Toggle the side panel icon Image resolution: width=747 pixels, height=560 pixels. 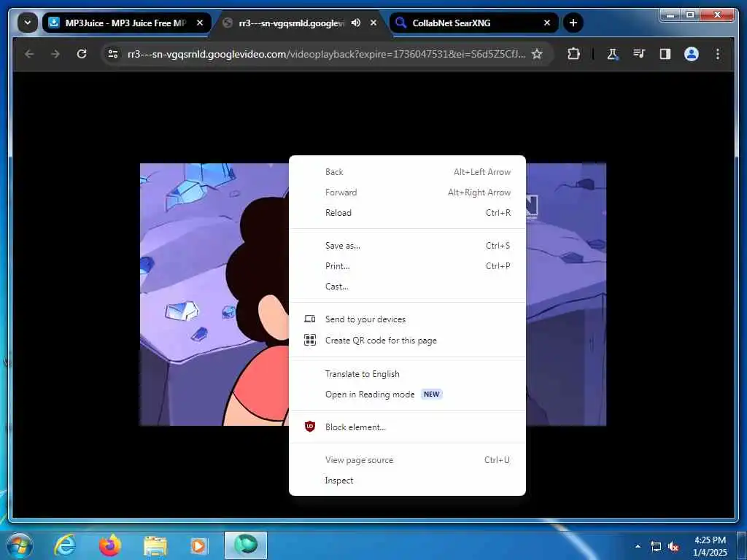click(665, 54)
